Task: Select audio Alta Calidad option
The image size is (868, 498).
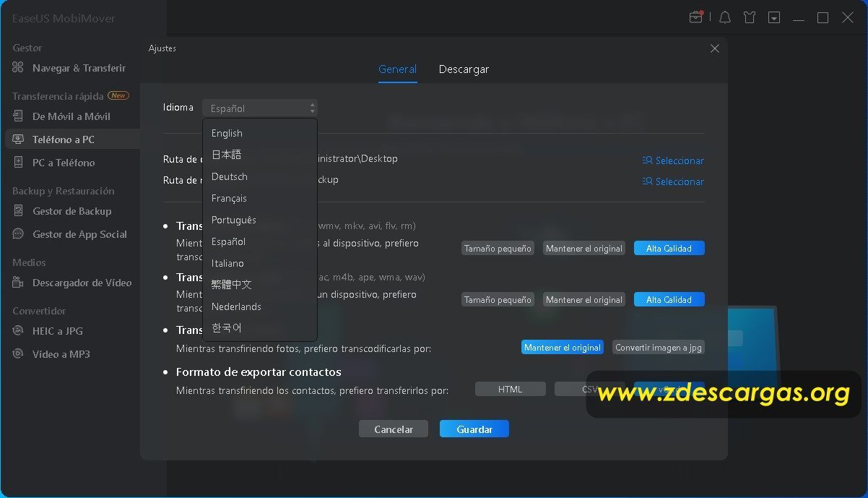Action: tap(669, 300)
